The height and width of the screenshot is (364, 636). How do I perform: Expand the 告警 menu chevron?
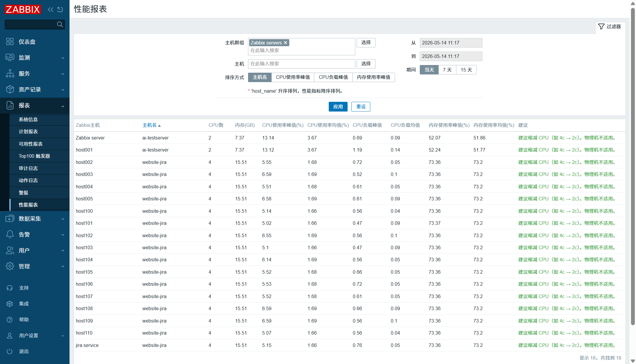(63, 235)
